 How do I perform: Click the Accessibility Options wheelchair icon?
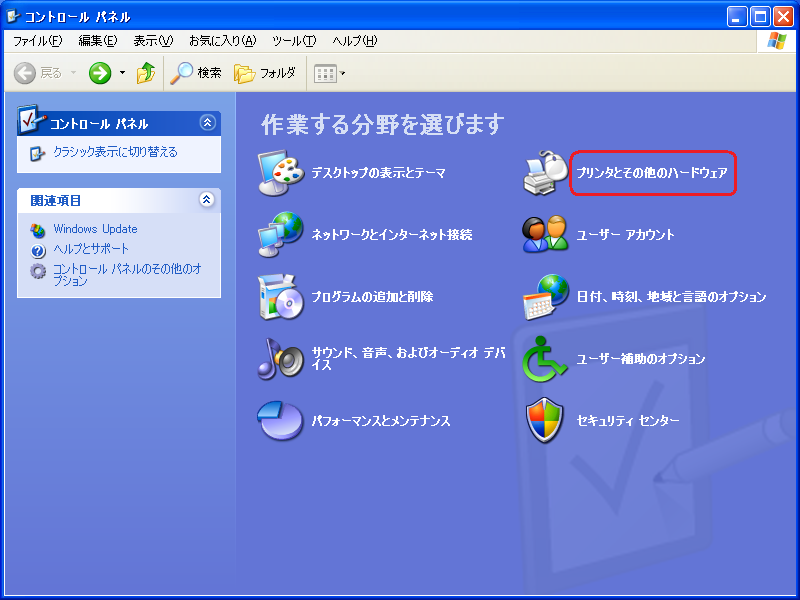(x=545, y=359)
